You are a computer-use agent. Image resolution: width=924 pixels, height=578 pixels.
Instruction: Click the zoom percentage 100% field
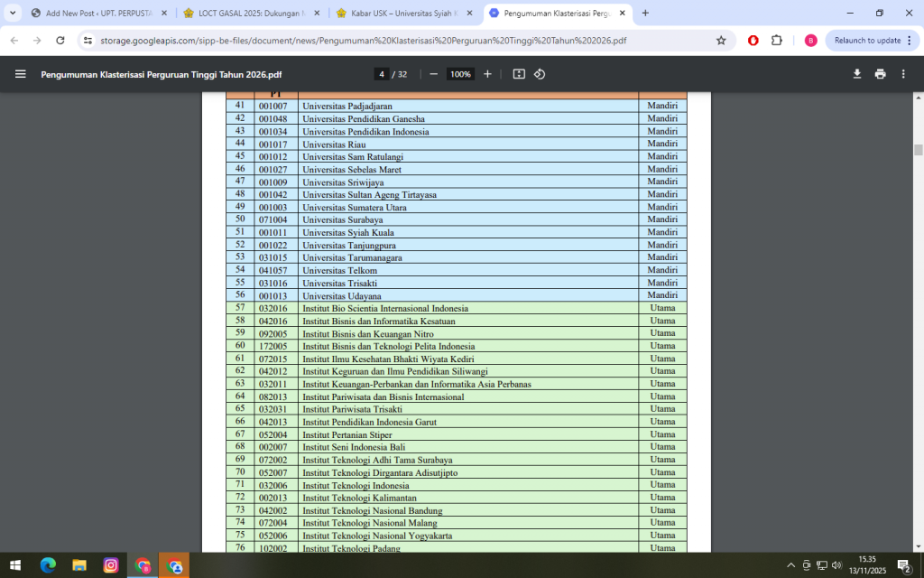[460, 74]
